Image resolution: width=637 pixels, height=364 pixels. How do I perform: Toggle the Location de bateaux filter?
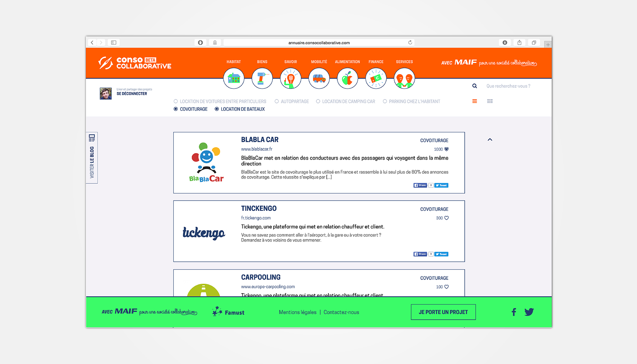point(240,109)
